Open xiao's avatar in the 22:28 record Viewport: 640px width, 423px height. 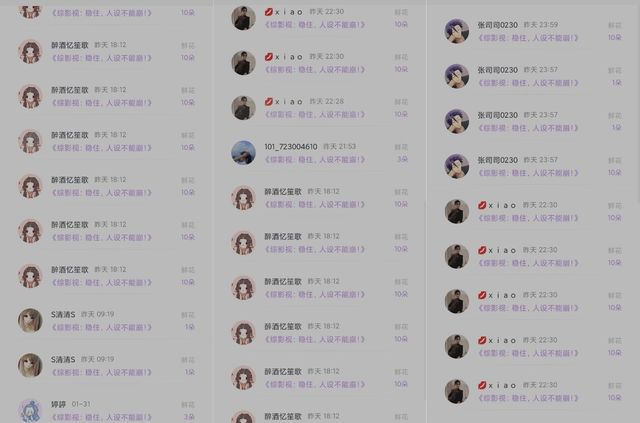coord(244,108)
